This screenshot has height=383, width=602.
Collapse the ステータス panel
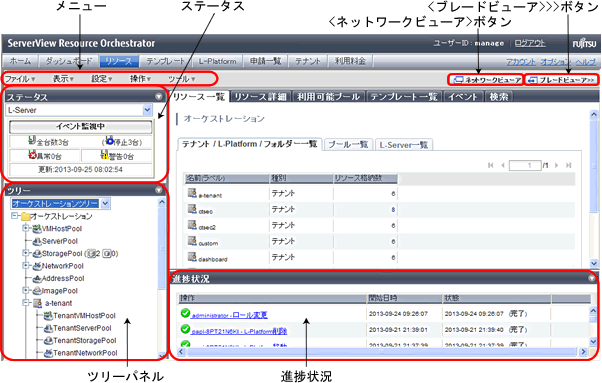click(159, 97)
